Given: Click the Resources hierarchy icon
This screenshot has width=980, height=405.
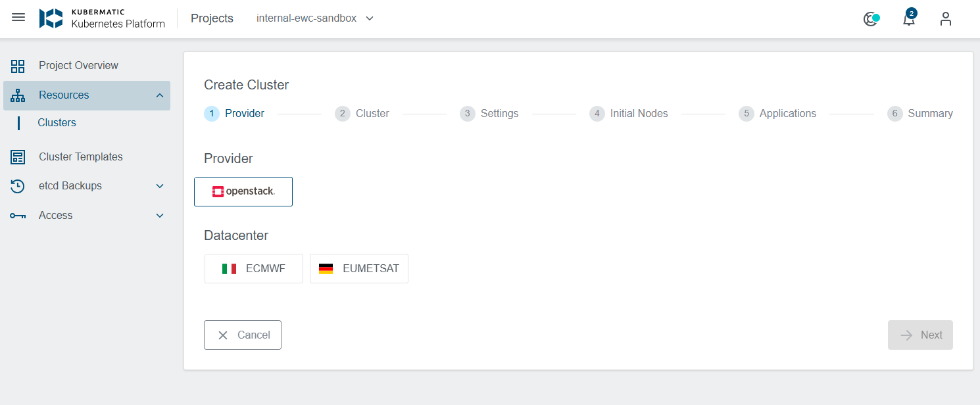Looking at the screenshot, I should [18, 95].
